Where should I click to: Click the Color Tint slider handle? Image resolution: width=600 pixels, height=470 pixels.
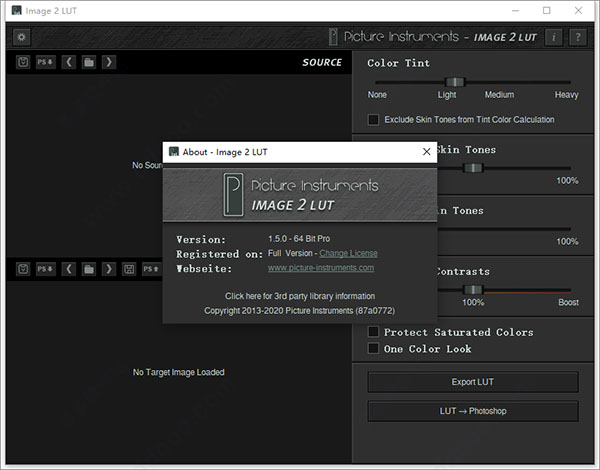click(x=455, y=82)
